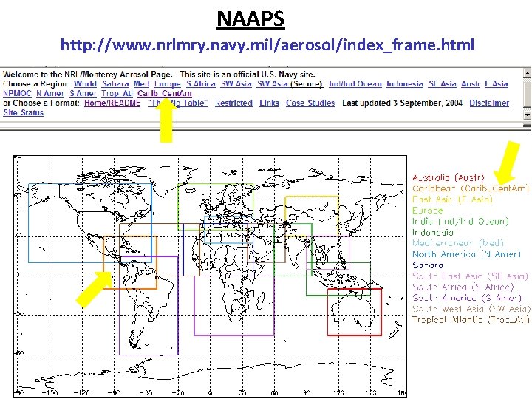This screenshot has width=532, height=399.
Task: Open the Disclaimer link
Action: (489, 103)
